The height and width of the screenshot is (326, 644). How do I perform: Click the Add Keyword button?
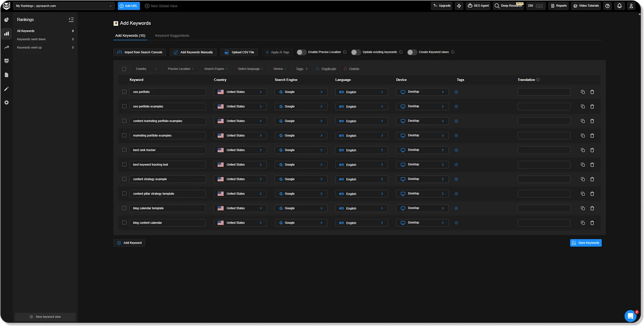[x=129, y=243]
